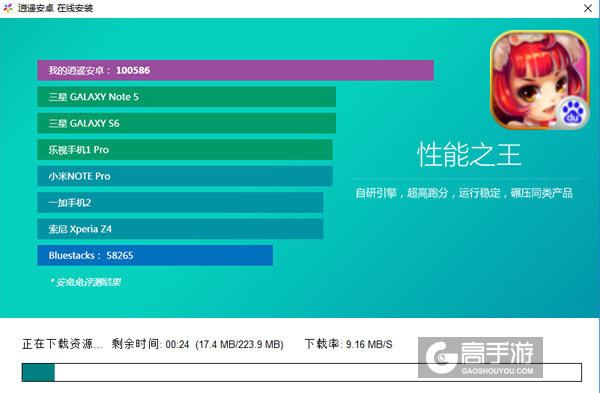Image resolution: width=600 pixels, height=393 pixels.
Task: Select the 三星 GALAXY S6 bar
Action: coord(186,123)
